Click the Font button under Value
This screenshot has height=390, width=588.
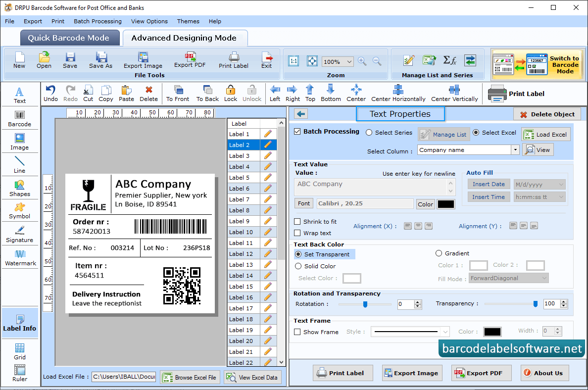[304, 203]
